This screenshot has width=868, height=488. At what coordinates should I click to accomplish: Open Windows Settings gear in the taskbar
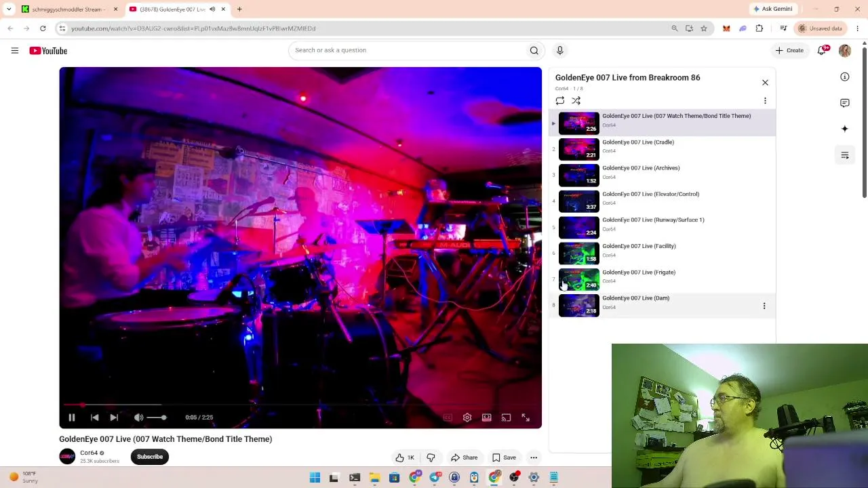tap(534, 478)
